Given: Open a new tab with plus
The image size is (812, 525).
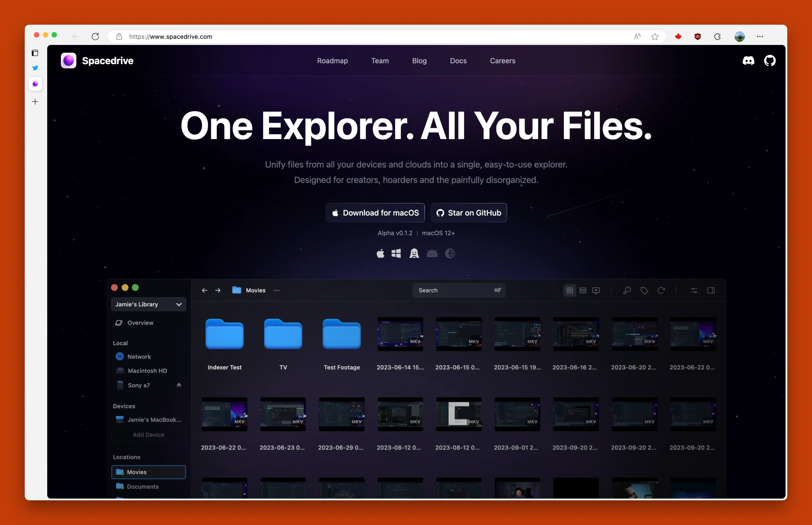Looking at the screenshot, I should coord(35,102).
